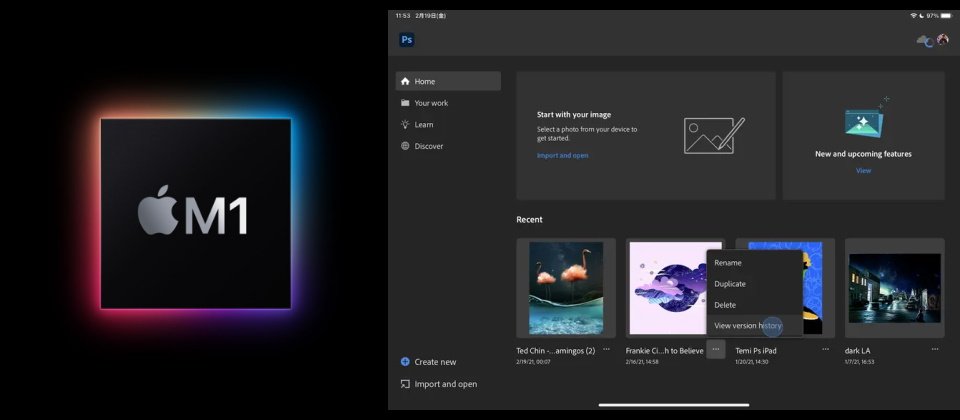Click the image-with-pencil illustration icon

click(714, 135)
